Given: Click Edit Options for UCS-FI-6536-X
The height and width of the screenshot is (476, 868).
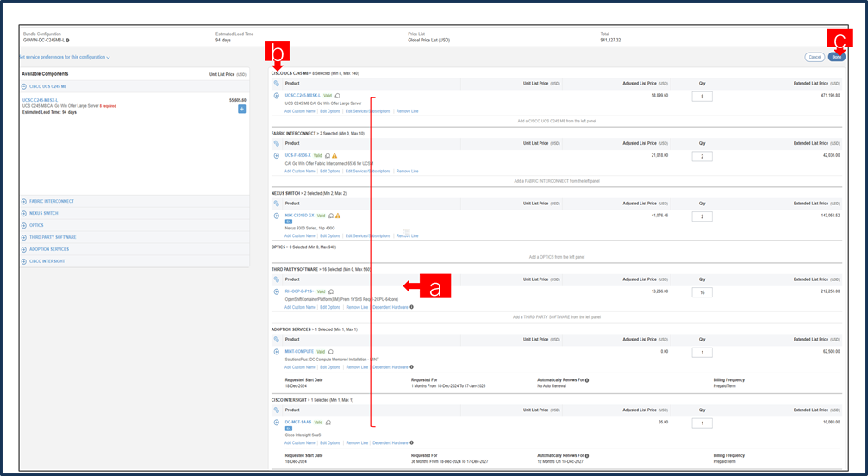Looking at the screenshot, I should pos(330,172).
